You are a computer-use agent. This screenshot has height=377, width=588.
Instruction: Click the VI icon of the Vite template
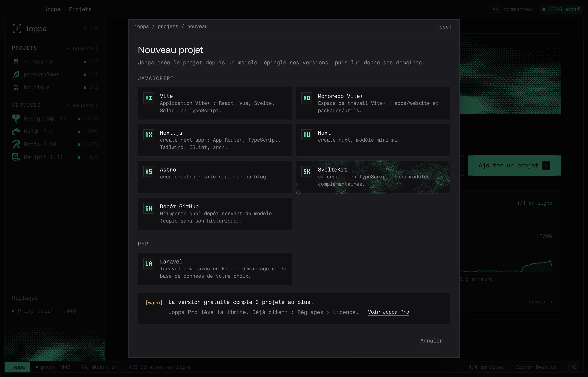coord(149,98)
